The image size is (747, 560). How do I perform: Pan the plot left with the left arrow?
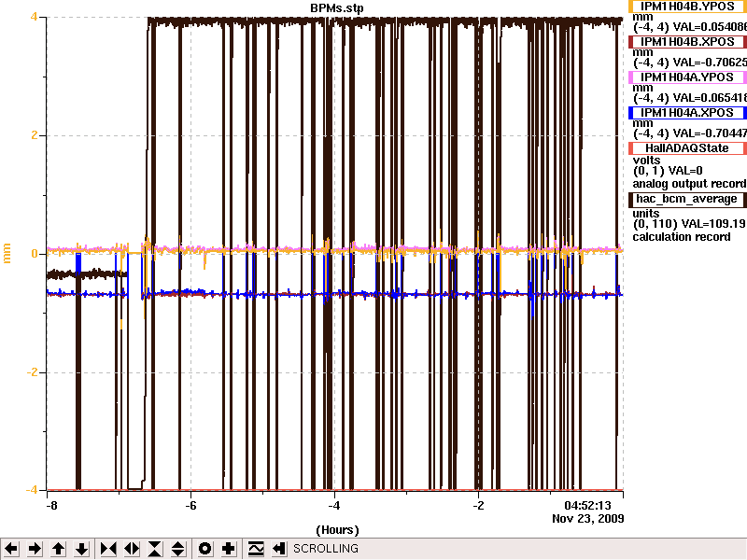(11, 549)
